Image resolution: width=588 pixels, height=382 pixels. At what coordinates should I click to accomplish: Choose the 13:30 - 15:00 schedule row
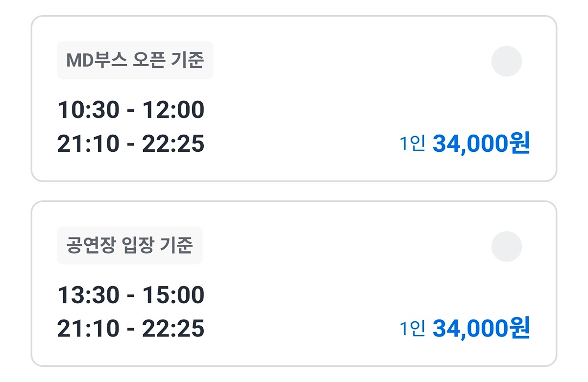(x=130, y=295)
